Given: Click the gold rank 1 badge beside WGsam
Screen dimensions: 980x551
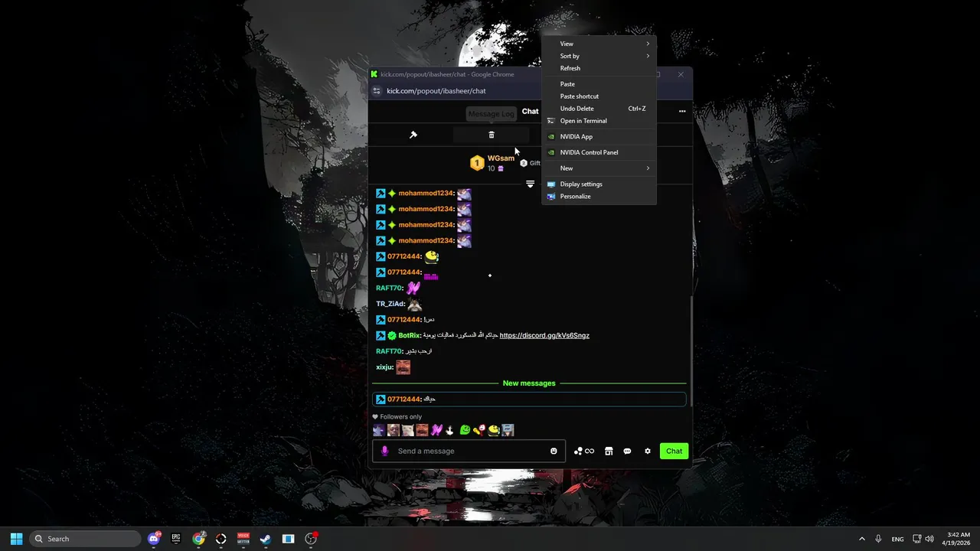Looking at the screenshot, I should click(x=477, y=163).
